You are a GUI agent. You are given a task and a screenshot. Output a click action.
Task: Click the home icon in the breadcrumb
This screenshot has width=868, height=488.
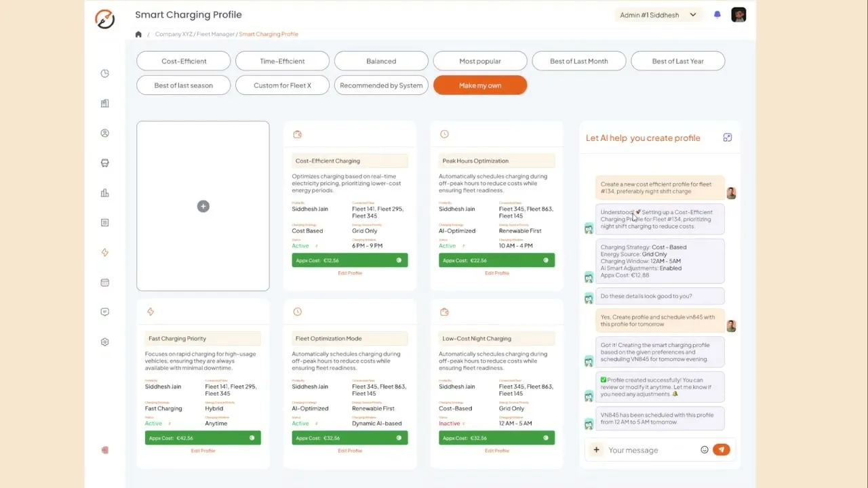click(138, 34)
